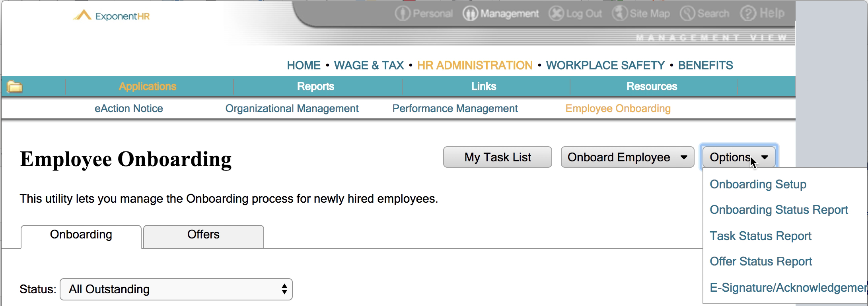Open the Performance Management link
The width and height of the screenshot is (868, 306).
click(x=455, y=108)
